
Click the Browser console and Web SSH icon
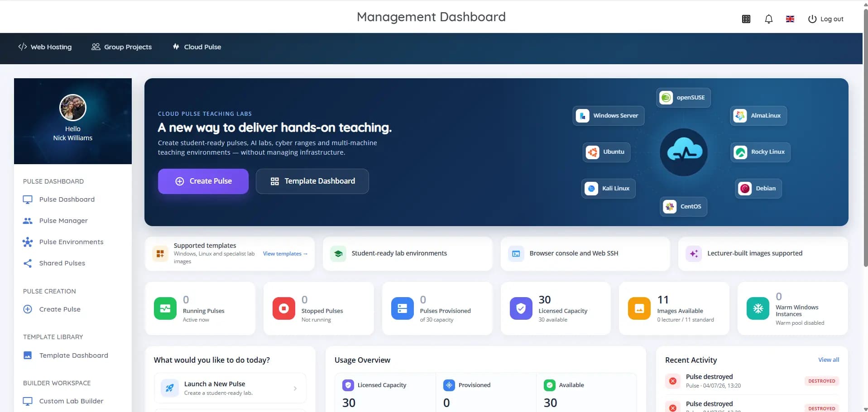[x=516, y=254]
